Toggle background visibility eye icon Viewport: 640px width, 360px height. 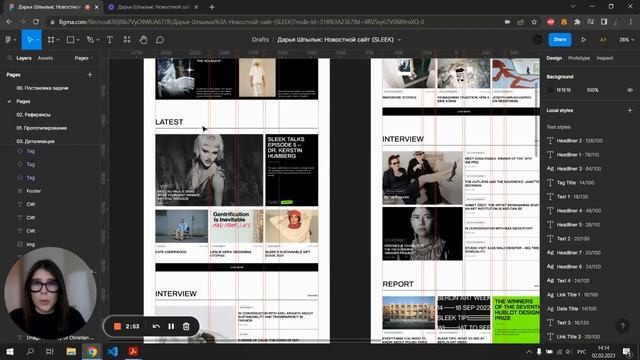point(630,90)
